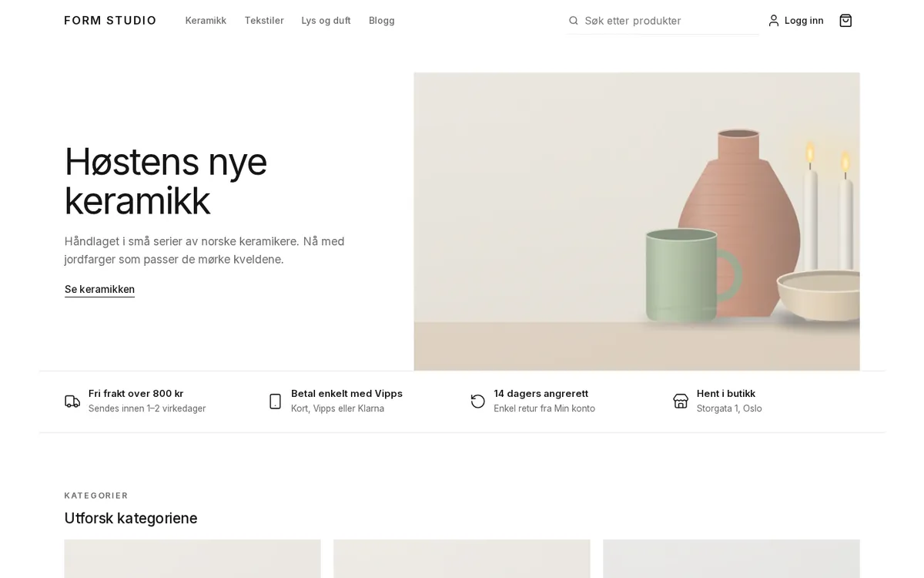Follow the Se keramikken link
The height and width of the screenshot is (578, 924).
click(x=99, y=290)
